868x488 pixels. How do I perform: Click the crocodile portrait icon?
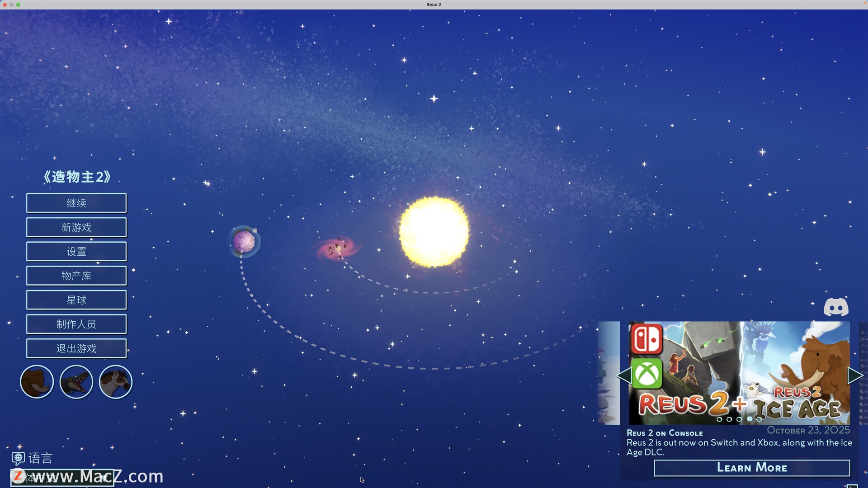point(76,382)
